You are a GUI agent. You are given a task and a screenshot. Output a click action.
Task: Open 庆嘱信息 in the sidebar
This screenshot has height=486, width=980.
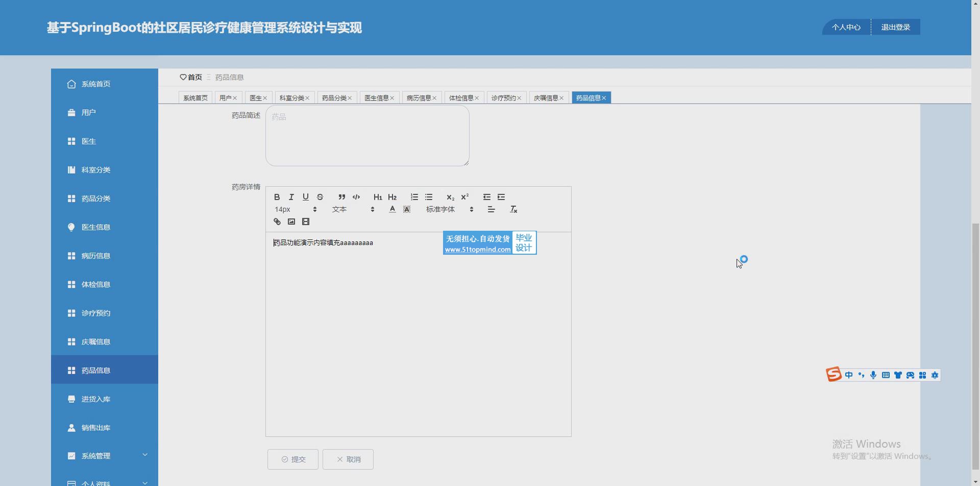(105, 341)
